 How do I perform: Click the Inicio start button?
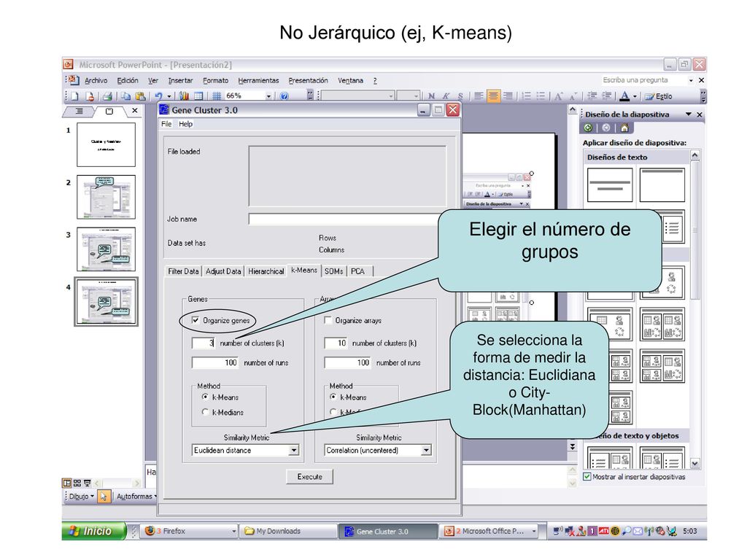tap(94, 531)
